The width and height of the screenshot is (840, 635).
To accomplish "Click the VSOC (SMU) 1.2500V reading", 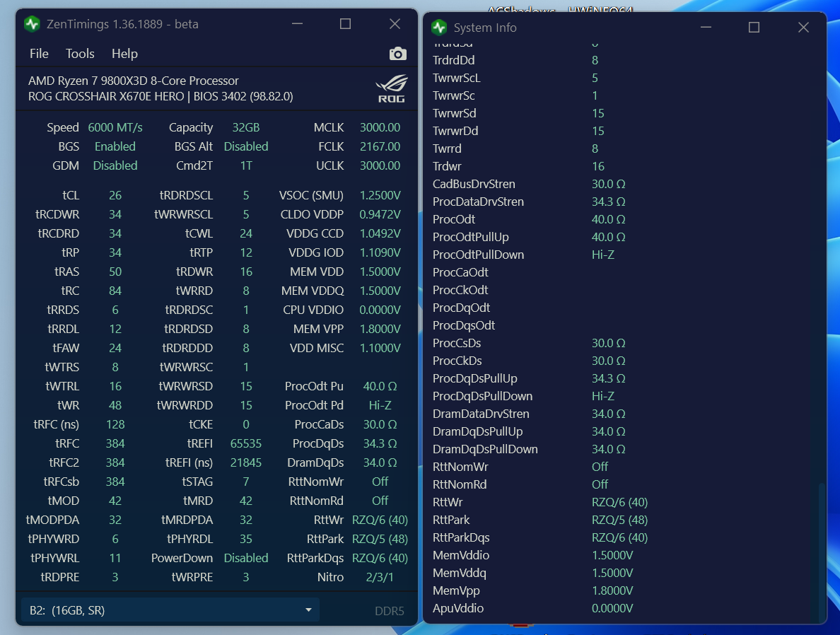I will point(380,196).
